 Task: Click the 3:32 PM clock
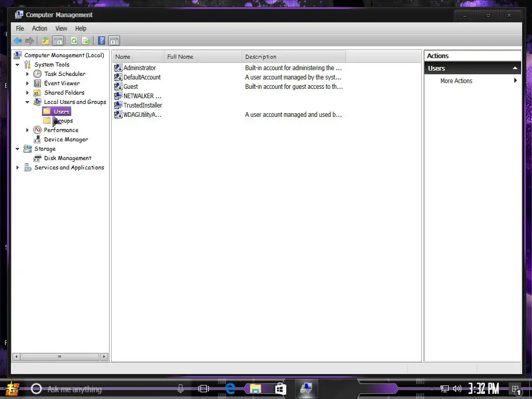pyautogui.click(x=484, y=389)
